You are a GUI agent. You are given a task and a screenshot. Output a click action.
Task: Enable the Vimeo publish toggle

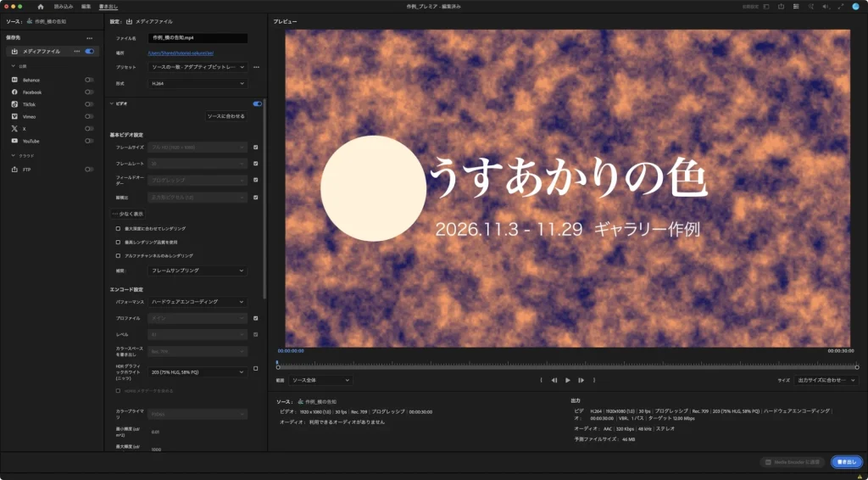89,116
